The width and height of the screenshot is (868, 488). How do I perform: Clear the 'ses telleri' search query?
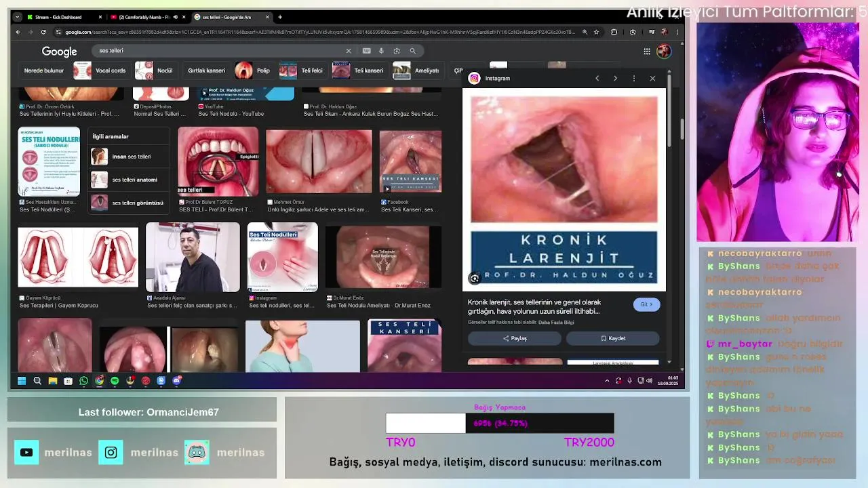point(349,51)
